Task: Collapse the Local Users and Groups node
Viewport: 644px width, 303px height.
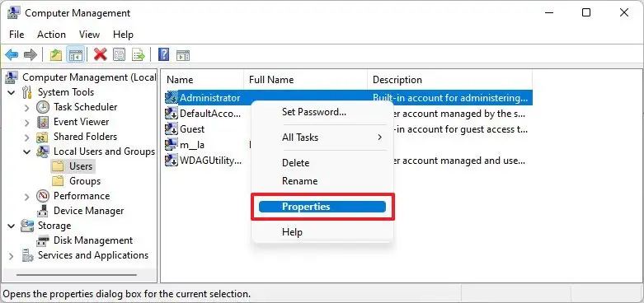Action: coord(26,152)
